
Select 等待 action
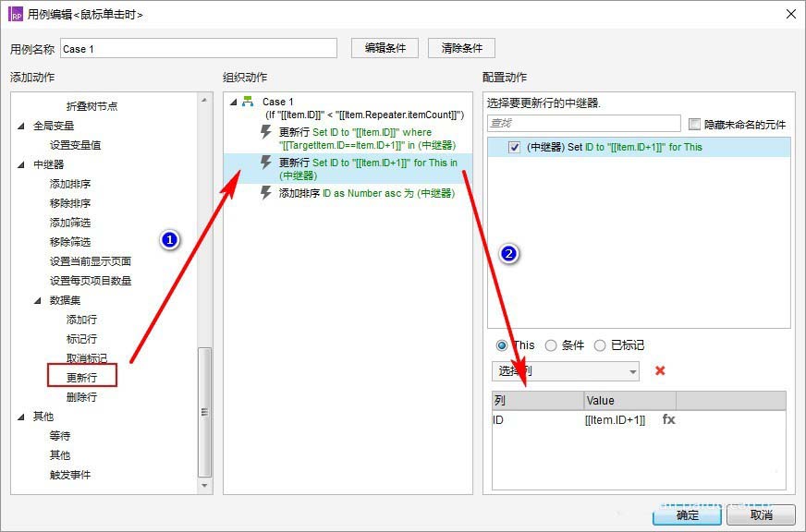pyautogui.click(x=60, y=436)
